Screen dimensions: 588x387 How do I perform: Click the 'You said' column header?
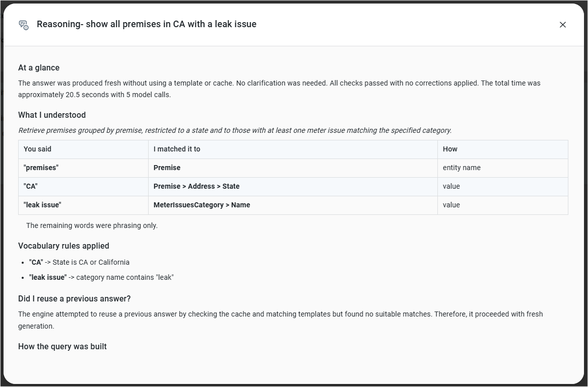[83, 149]
